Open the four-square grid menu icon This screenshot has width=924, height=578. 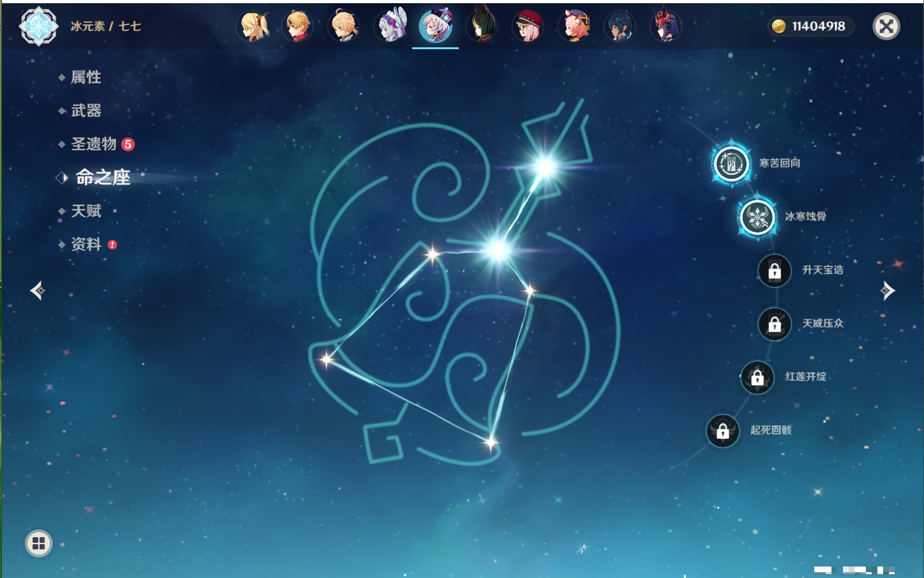39,544
